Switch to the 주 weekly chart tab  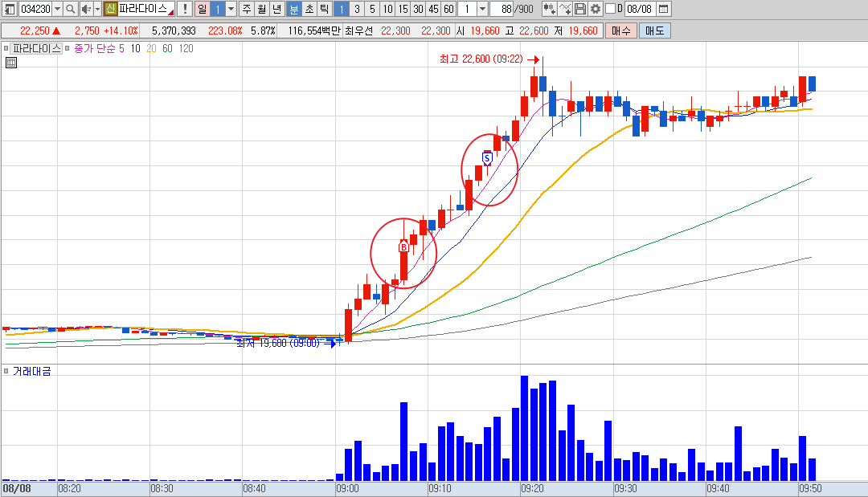247,9
